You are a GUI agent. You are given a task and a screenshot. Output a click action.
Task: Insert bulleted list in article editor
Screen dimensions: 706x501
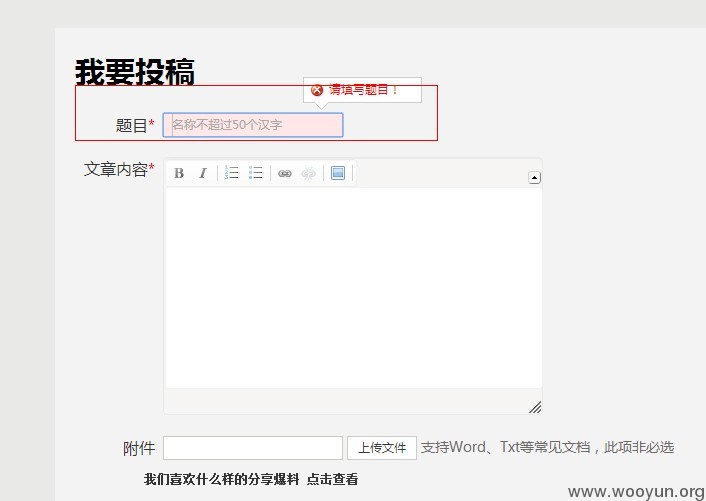pyautogui.click(x=255, y=172)
